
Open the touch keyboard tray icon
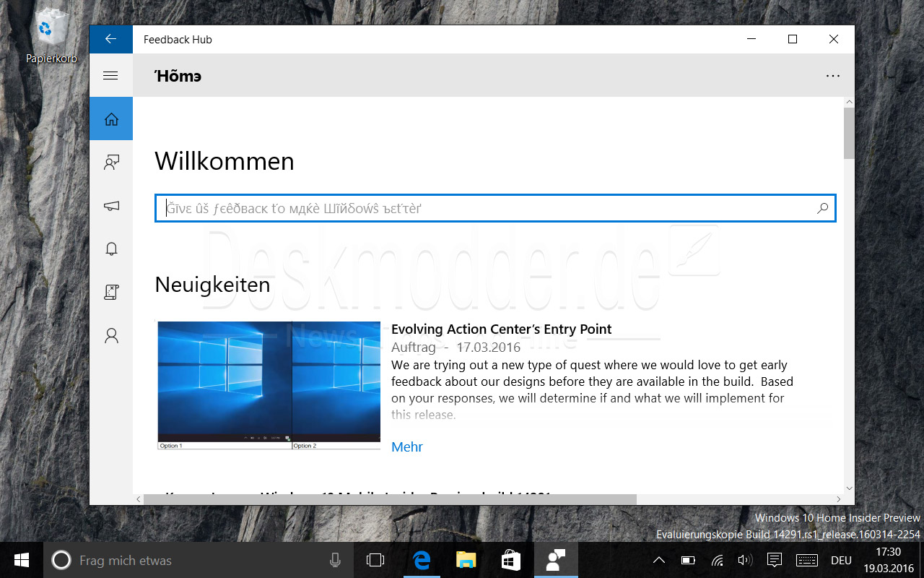click(807, 560)
